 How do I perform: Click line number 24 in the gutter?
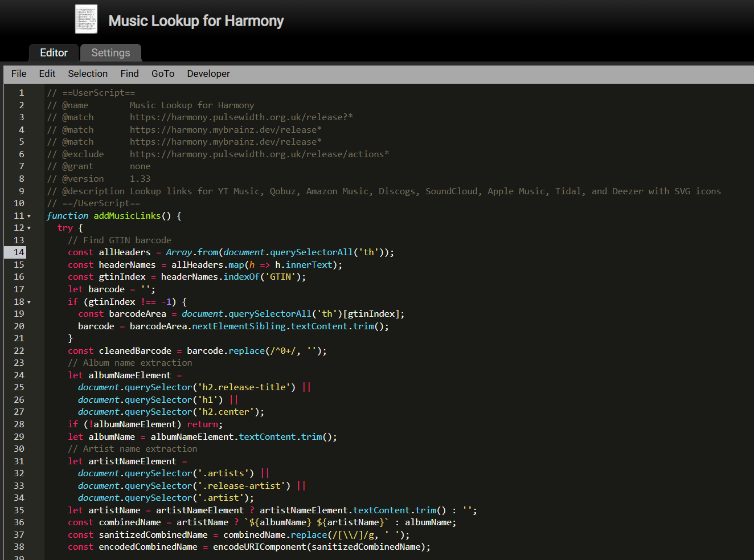coord(19,375)
